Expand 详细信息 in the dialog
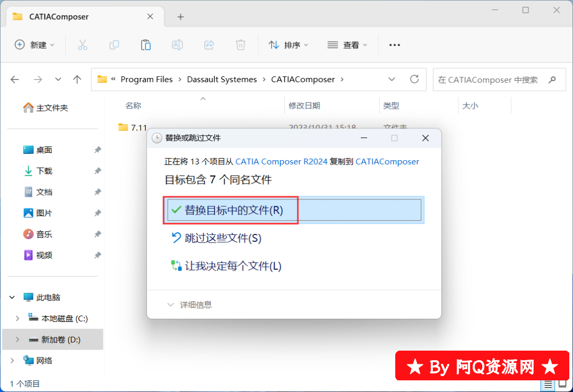 tap(189, 304)
